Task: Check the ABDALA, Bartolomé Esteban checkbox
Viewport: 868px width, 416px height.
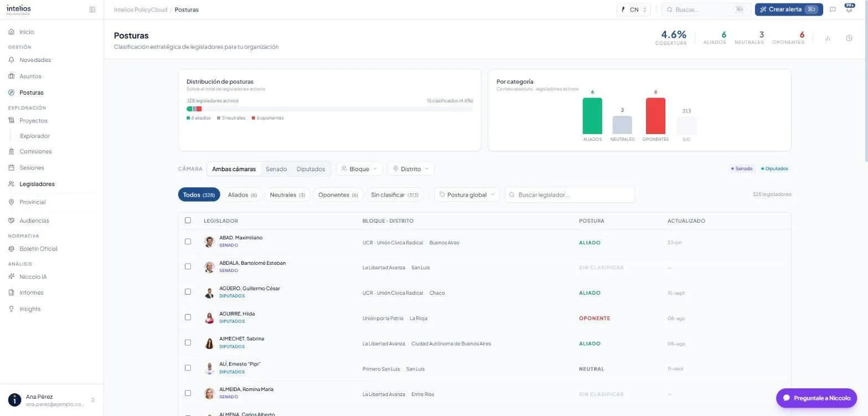Action: (188, 266)
